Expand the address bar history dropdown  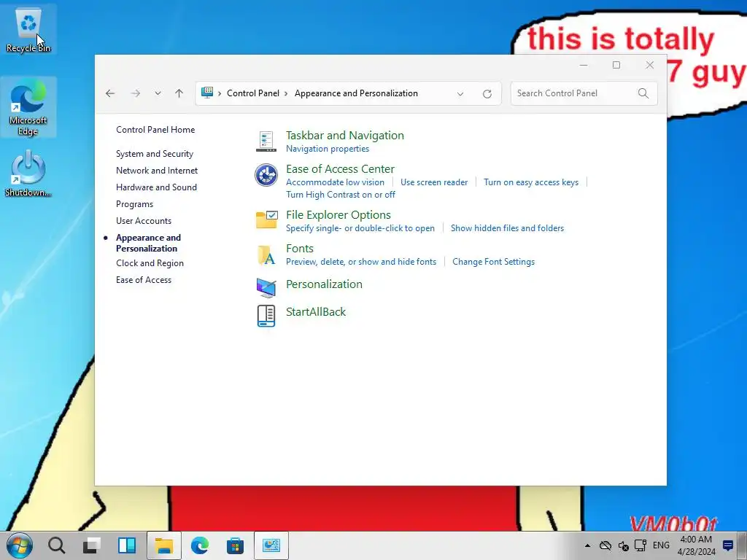[460, 94]
